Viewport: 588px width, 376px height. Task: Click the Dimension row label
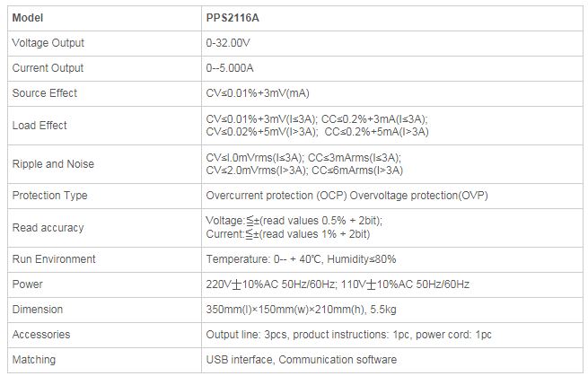(38, 309)
